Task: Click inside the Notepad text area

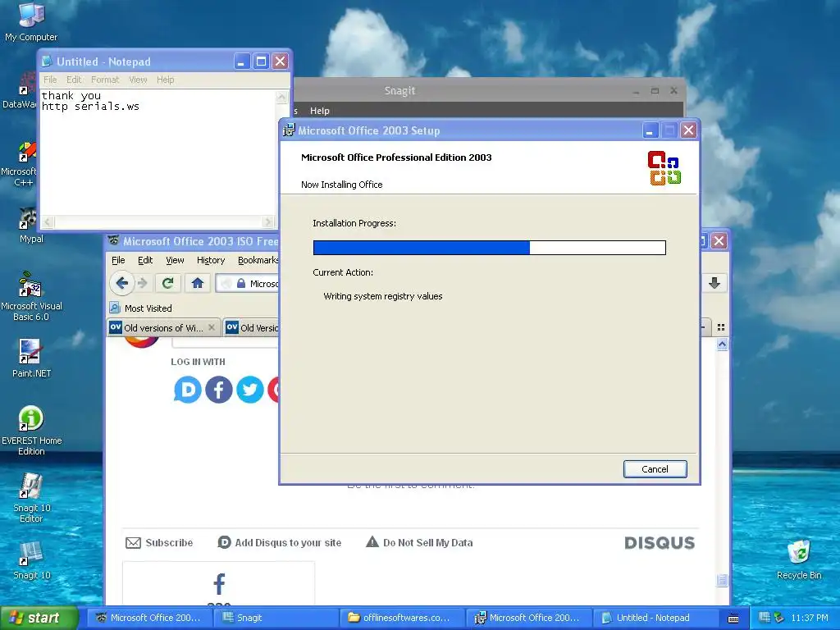Action: (158, 153)
